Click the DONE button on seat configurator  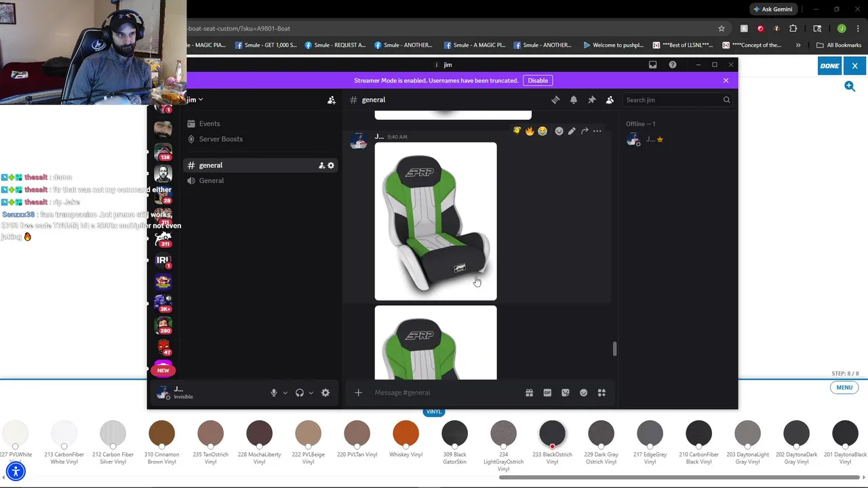[829, 66]
